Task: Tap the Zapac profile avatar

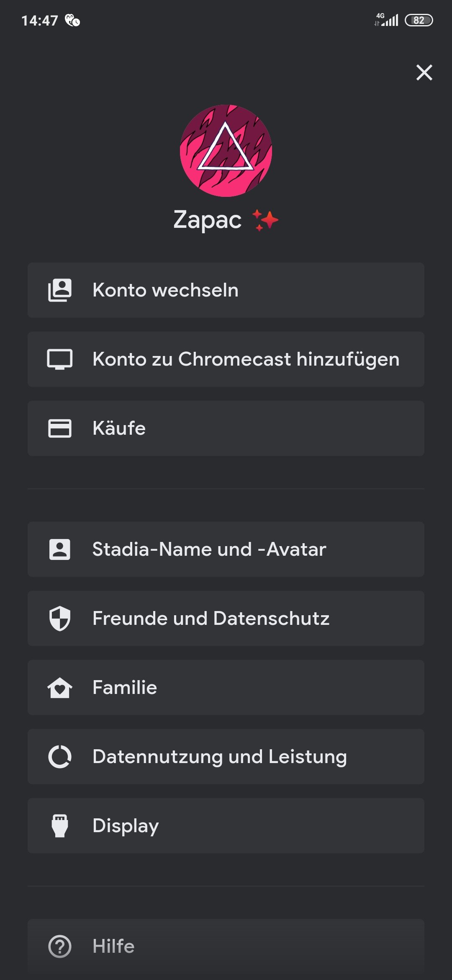Action: coord(226,151)
